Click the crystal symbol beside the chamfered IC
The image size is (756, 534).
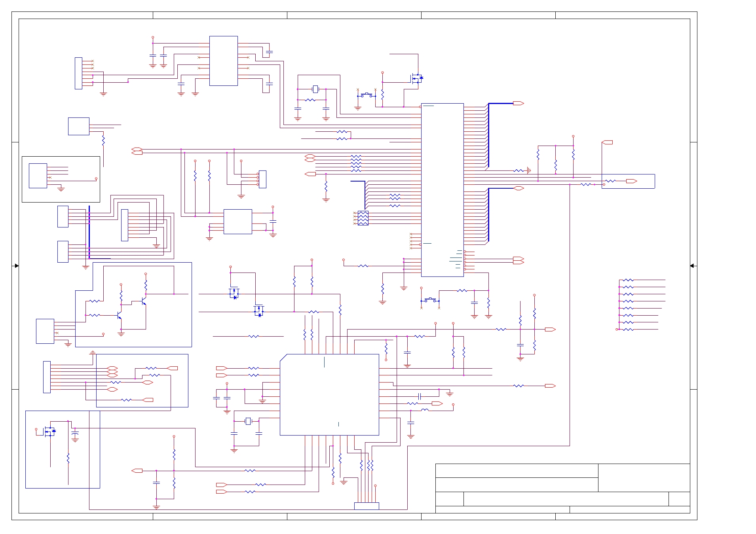pyautogui.click(x=248, y=421)
